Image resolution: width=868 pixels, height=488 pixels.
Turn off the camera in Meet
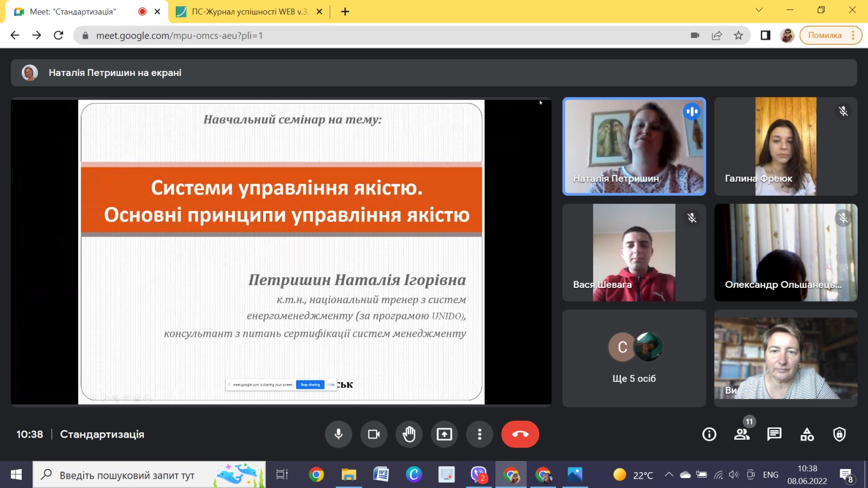374,434
